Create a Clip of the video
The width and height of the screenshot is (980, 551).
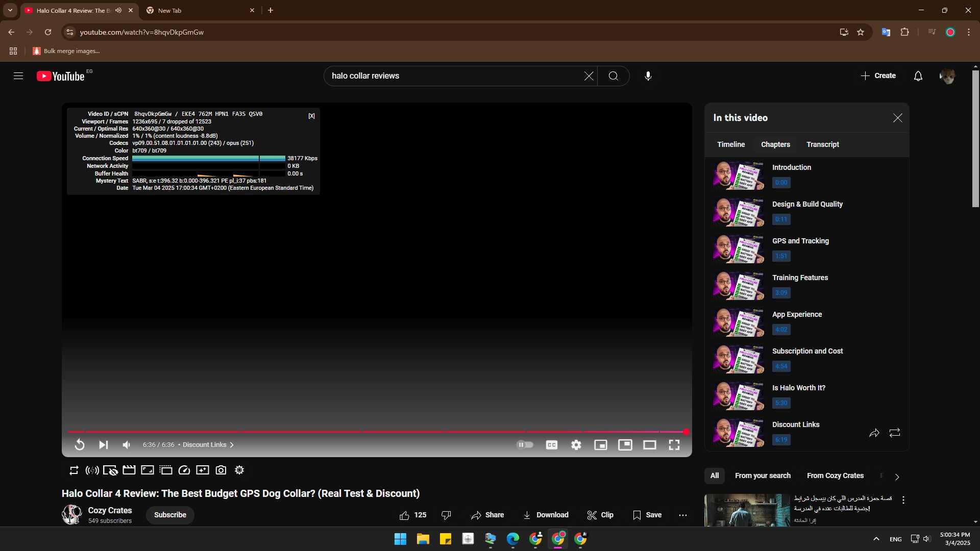600,515
